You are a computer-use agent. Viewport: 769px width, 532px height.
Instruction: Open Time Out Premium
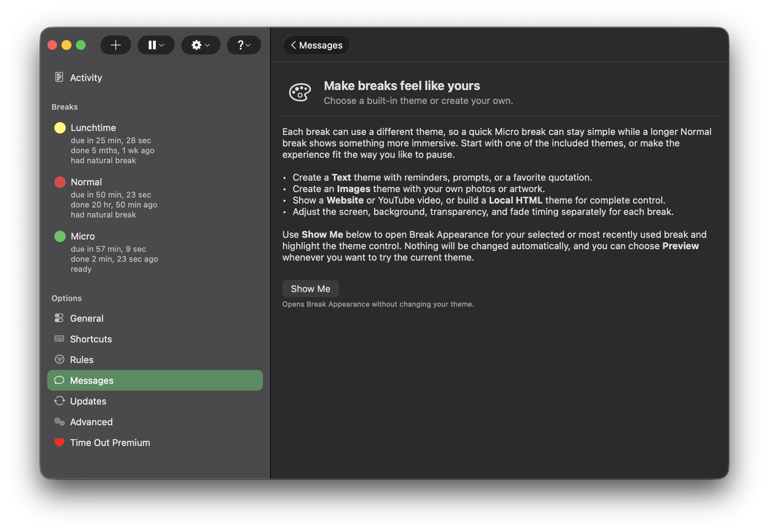pos(155,443)
